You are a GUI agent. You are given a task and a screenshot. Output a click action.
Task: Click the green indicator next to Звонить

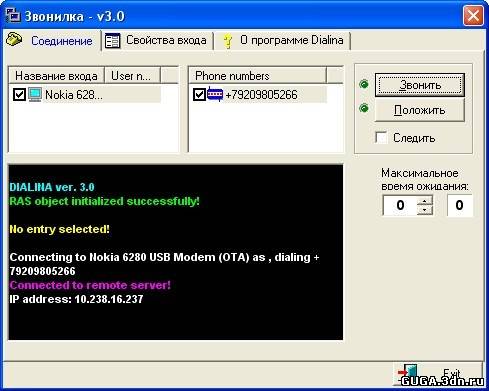click(x=364, y=84)
